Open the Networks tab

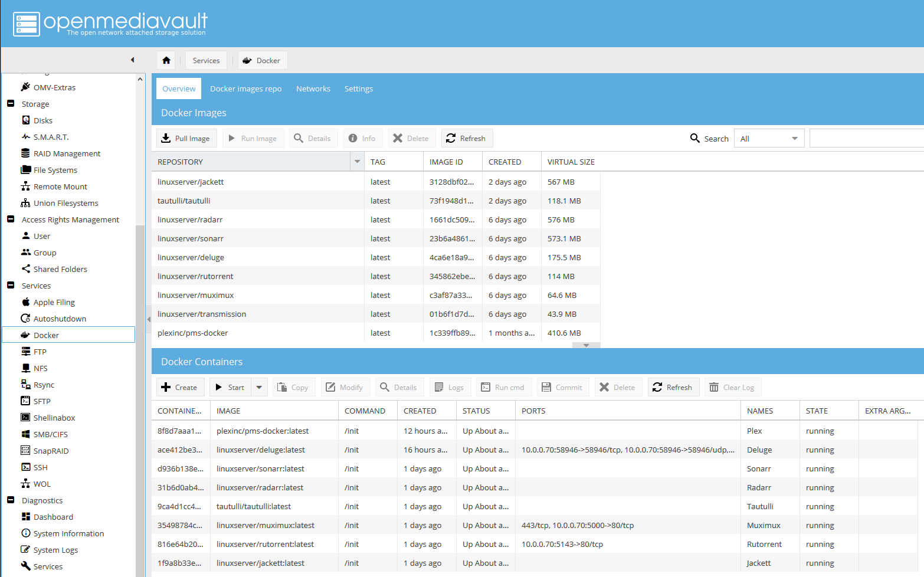pyautogui.click(x=313, y=88)
